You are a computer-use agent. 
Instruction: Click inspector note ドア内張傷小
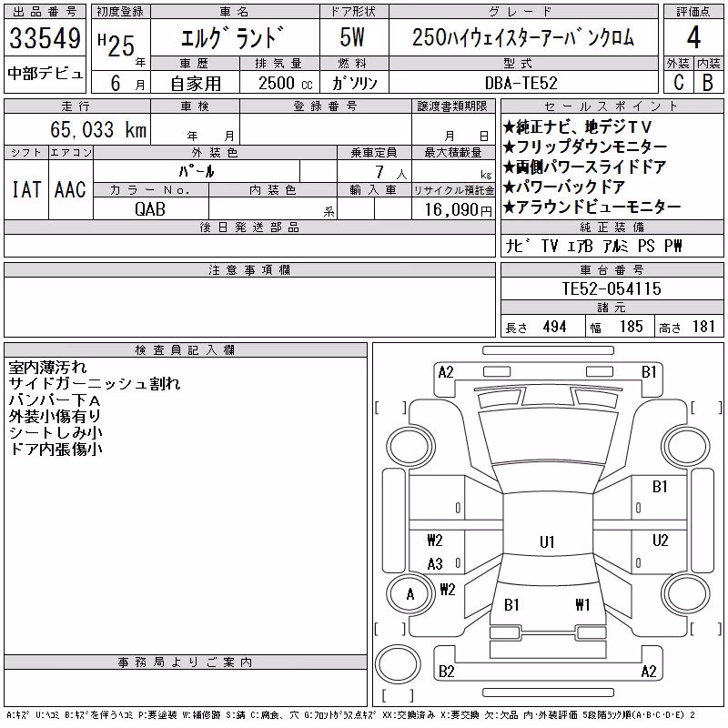click(x=56, y=449)
